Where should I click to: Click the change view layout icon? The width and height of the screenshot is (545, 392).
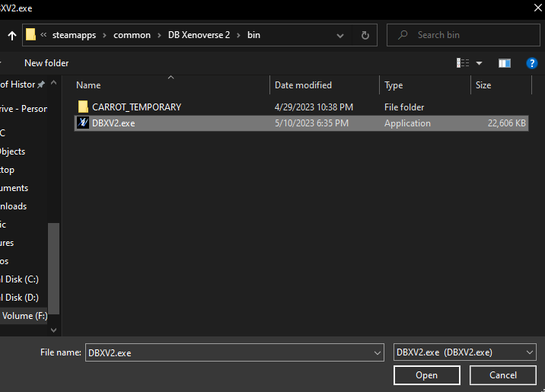click(463, 63)
